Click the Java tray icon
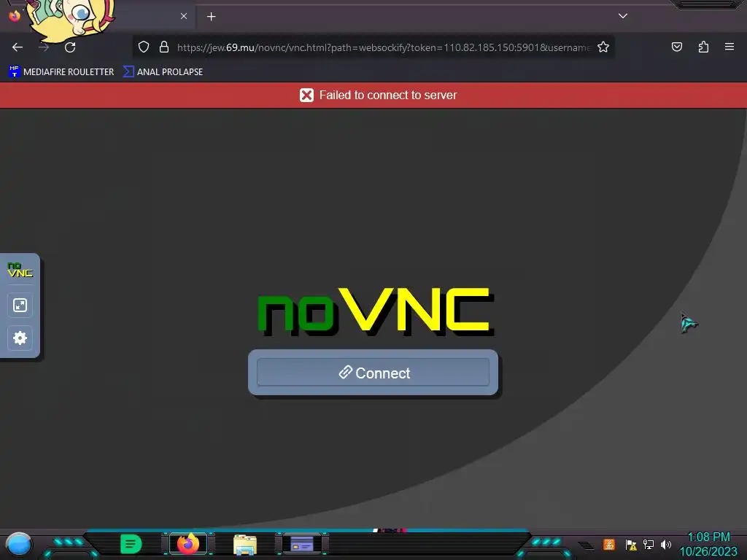This screenshot has height=560, width=747. pos(608,544)
